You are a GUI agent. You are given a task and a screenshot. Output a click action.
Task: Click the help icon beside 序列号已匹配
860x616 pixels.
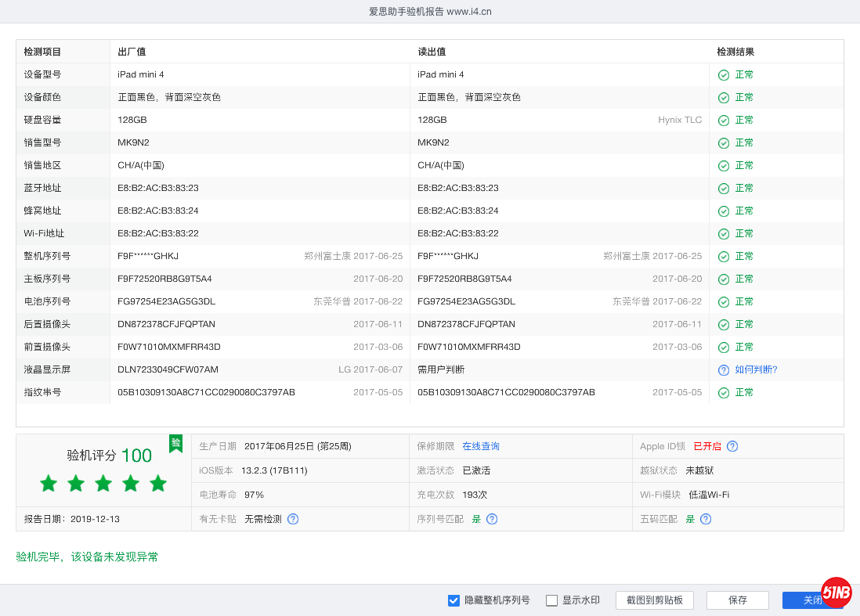491,518
